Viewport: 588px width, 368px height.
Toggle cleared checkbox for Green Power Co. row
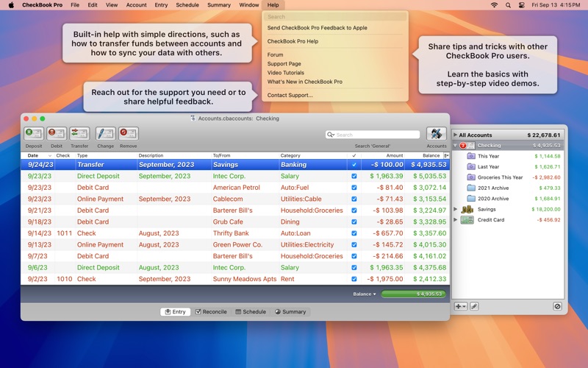coord(354,244)
